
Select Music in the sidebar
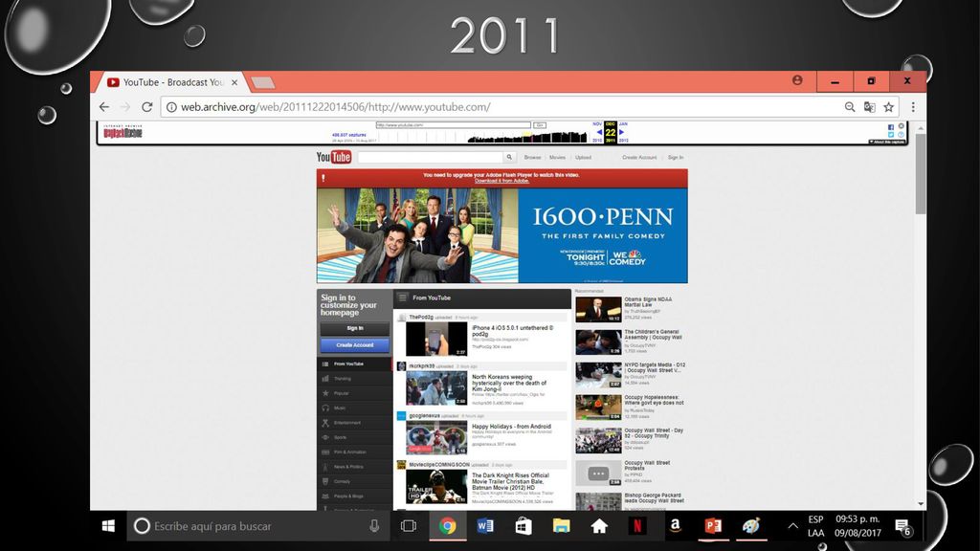[354, 408]
